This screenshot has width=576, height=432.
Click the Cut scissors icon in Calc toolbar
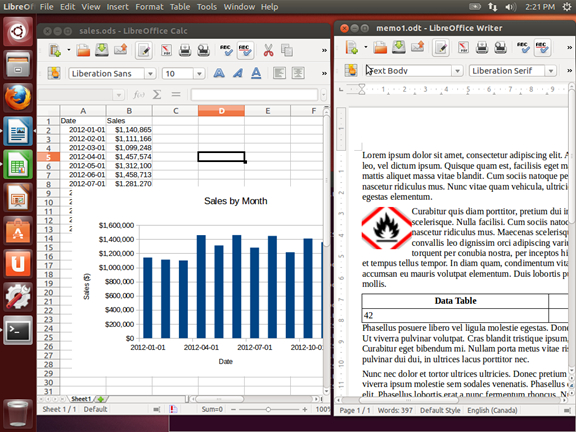click(269, 50)
